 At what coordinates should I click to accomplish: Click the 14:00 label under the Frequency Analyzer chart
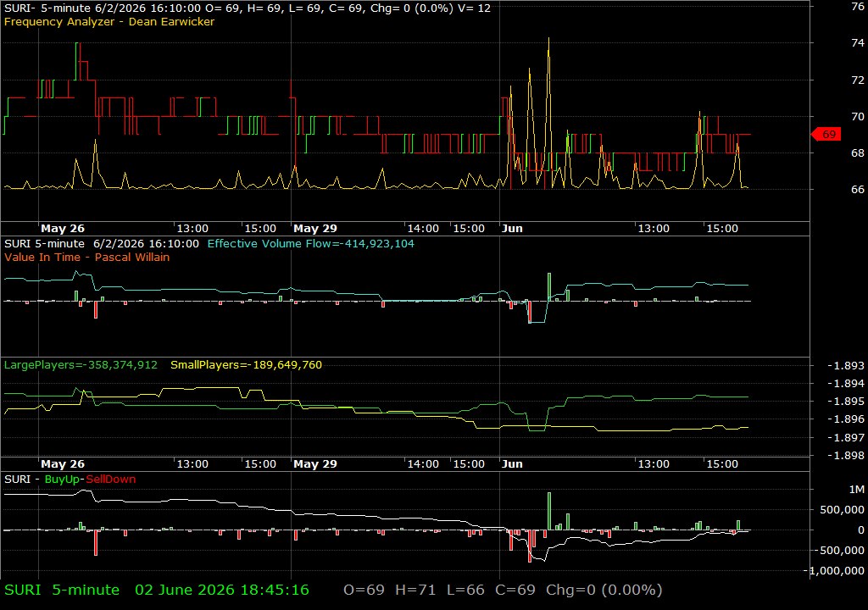pos(423,229)
